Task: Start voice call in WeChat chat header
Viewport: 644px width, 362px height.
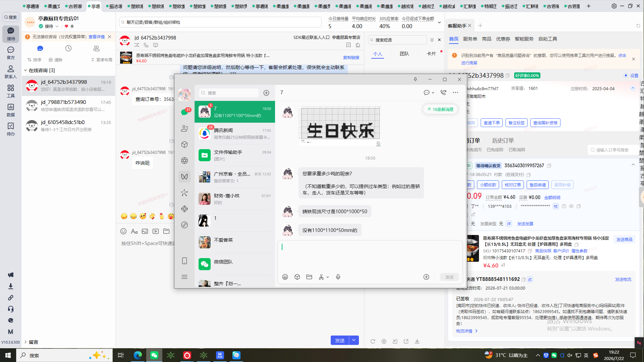Action: point(443,93)
